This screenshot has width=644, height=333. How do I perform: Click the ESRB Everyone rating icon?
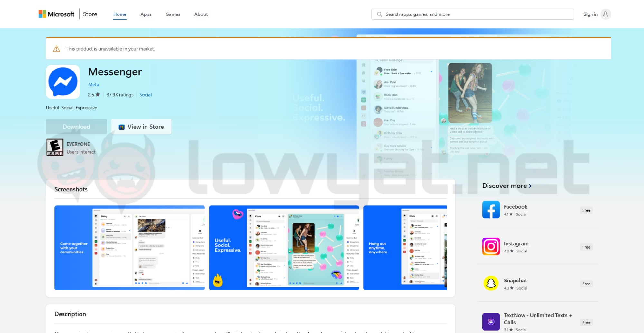pyautogui.click(x=55, y=147)
